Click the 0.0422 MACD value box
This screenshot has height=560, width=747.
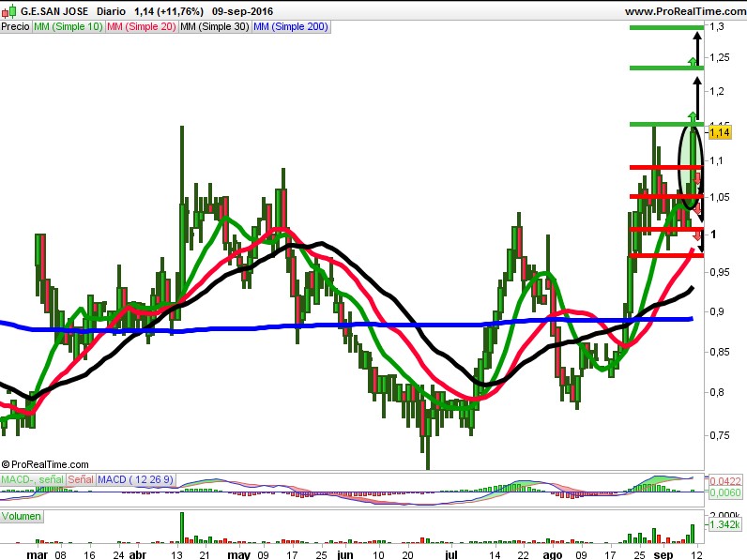coord(725,481)
